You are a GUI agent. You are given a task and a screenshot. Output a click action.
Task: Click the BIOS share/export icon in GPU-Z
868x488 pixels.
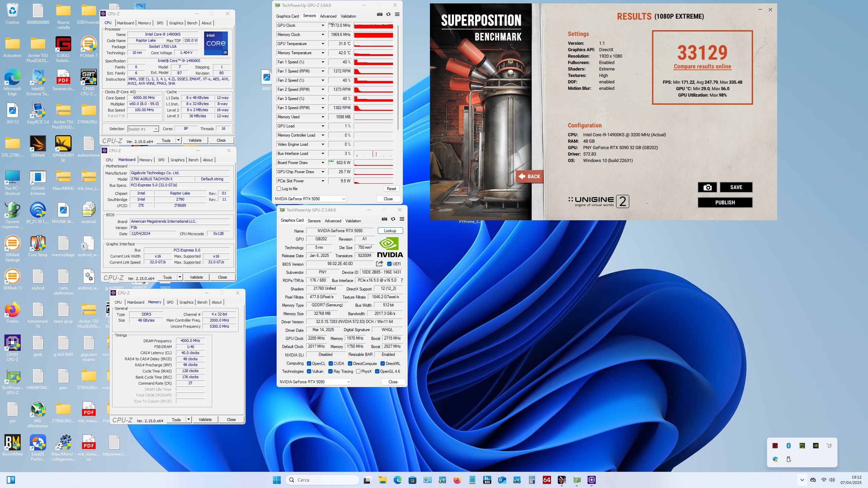(x=379, y=264)
